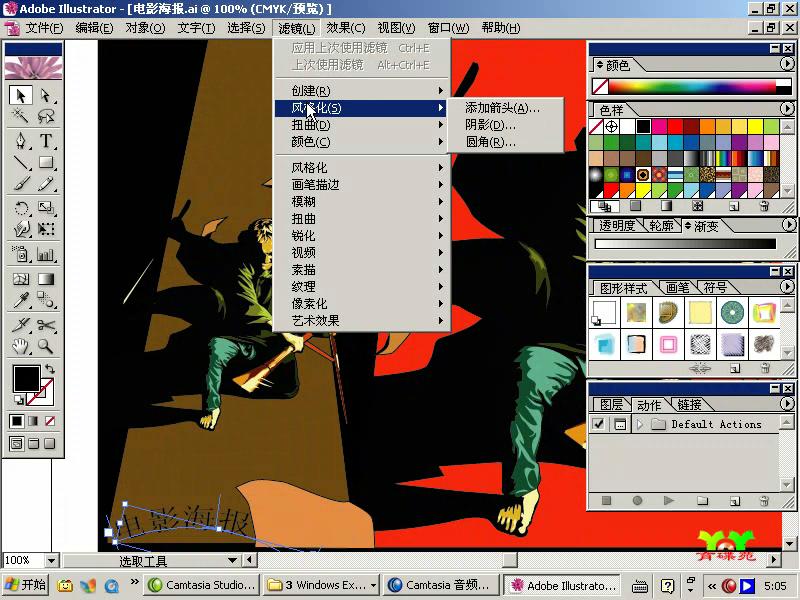Toggle the Default Actions item checkbox
The width and height of the screenshot is (800, 600).
point(598,424)
